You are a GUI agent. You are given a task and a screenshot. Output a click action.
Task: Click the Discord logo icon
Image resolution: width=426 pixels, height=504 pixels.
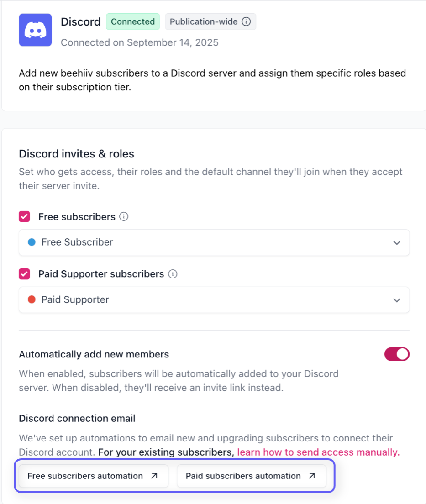point(35,30)
